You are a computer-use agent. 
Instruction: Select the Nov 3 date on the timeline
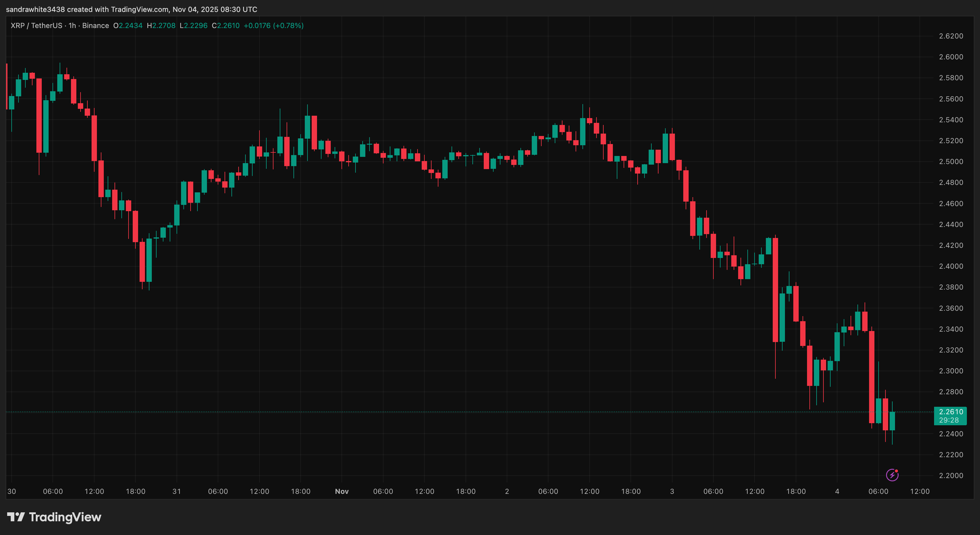click(x=672, y=491)
